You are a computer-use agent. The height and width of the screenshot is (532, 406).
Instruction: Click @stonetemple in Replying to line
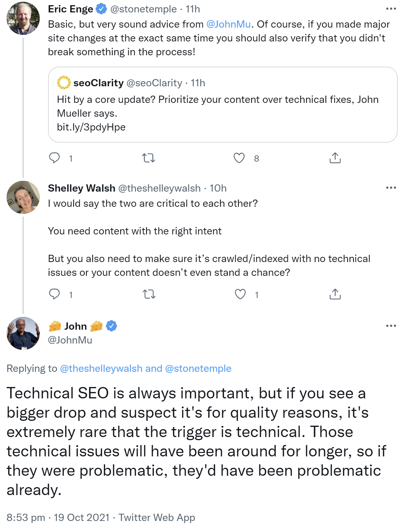click(198, 368)
